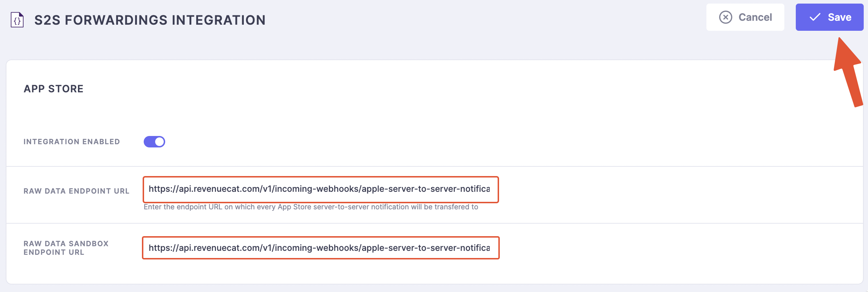The image size is (868, 292).
Task: Click the code file icon beside the page title
Action: (x=17, y=20)
